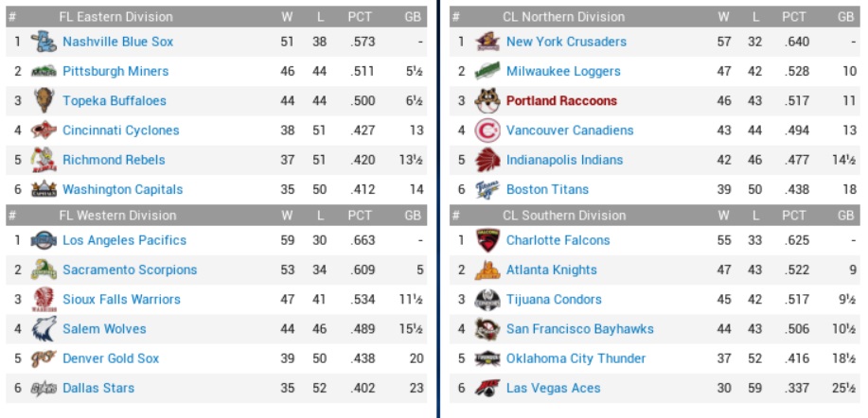
Task: Click the CL Southern Division header
Action: pyautogui.click(x=562, y=216)
